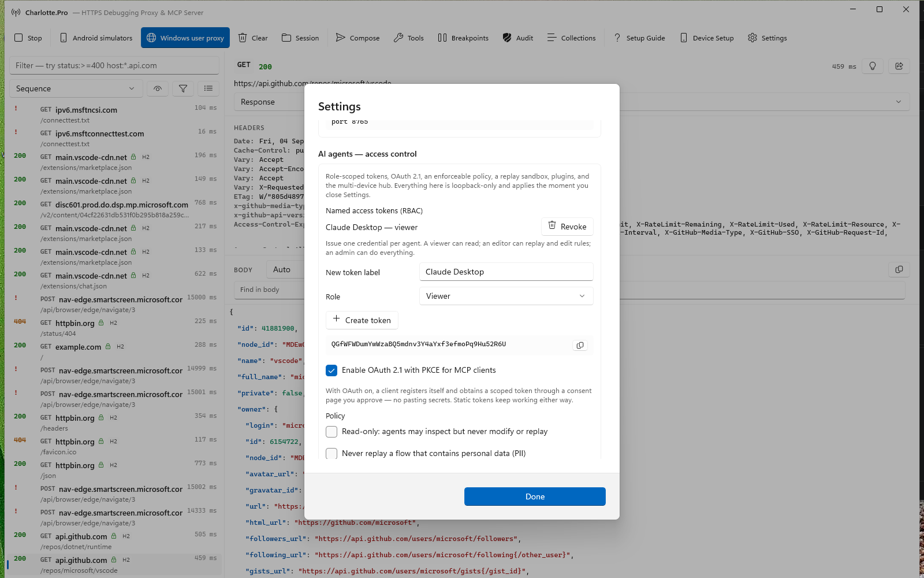
Task: Click the 200 status code label
Action: tap(265, 66)
